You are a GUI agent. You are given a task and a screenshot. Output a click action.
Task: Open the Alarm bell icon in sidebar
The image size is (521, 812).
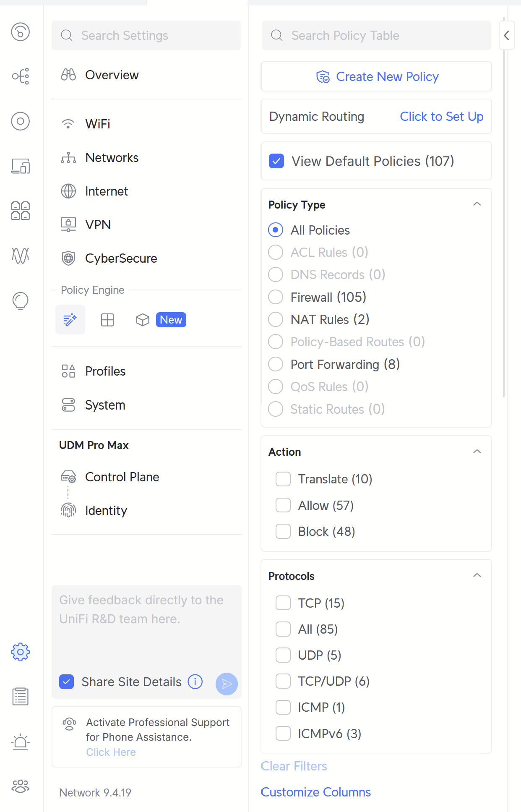coord(20,742)
